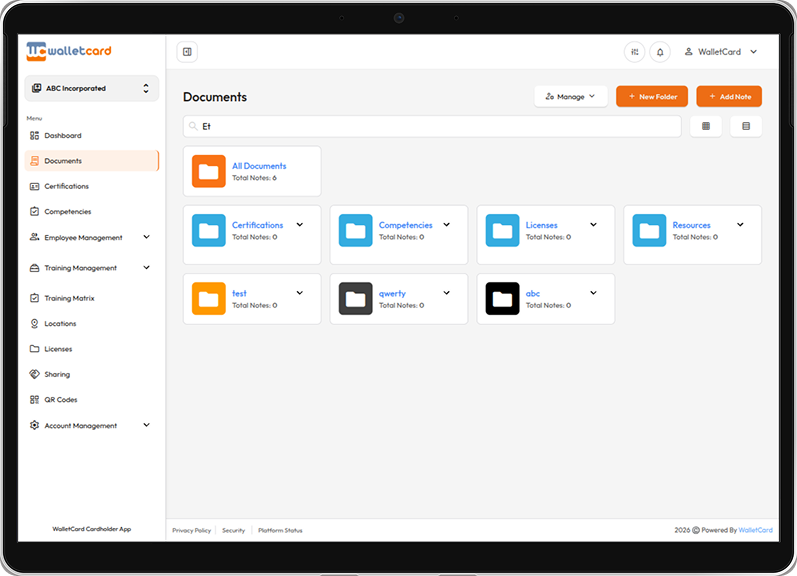Screen dimensions: 797x576
Task: Click the Sharing sidebar icon
Action: [x=34, y=374]
